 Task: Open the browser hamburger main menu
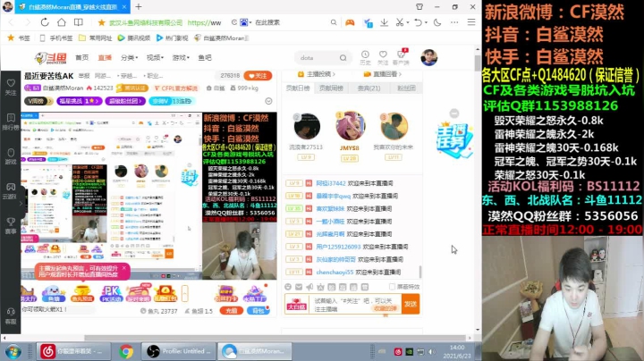pyautogui.click(x=471, y=22)
